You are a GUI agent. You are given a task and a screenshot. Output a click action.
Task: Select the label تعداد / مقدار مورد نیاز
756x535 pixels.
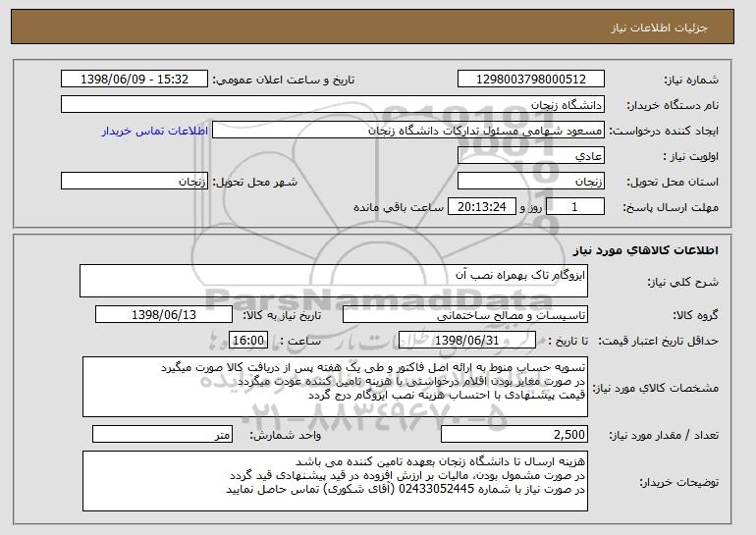[664, 435]
